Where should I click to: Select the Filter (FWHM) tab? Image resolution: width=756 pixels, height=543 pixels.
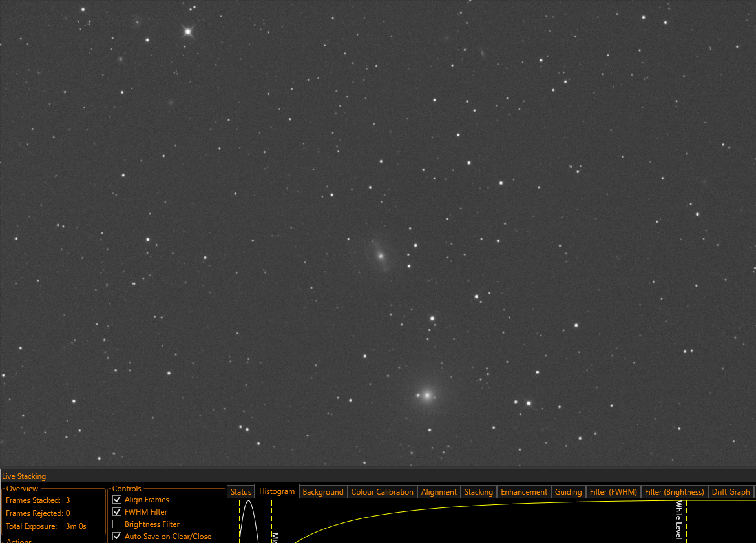(x=613, y=492)
